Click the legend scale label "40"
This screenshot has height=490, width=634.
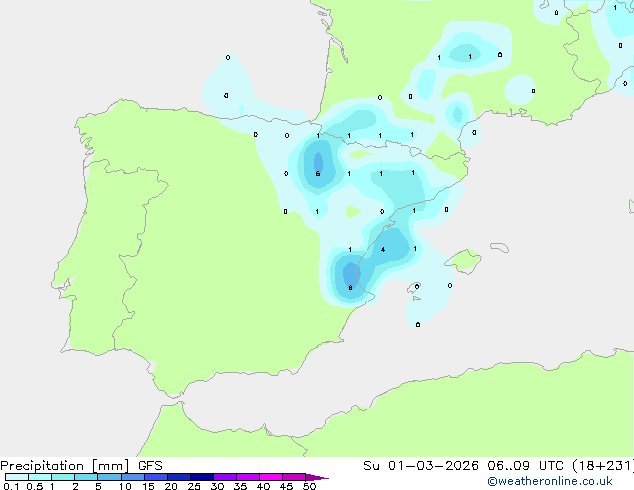(263, 486)
